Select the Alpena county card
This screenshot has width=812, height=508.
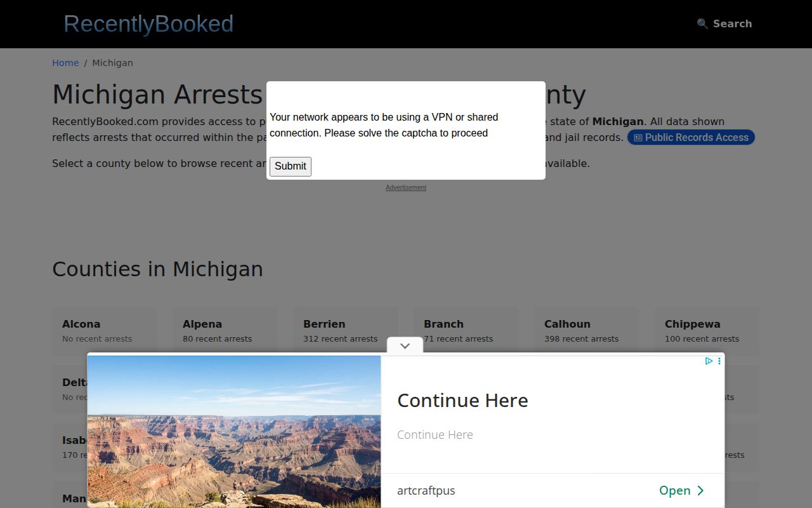(x=225, y=330)
